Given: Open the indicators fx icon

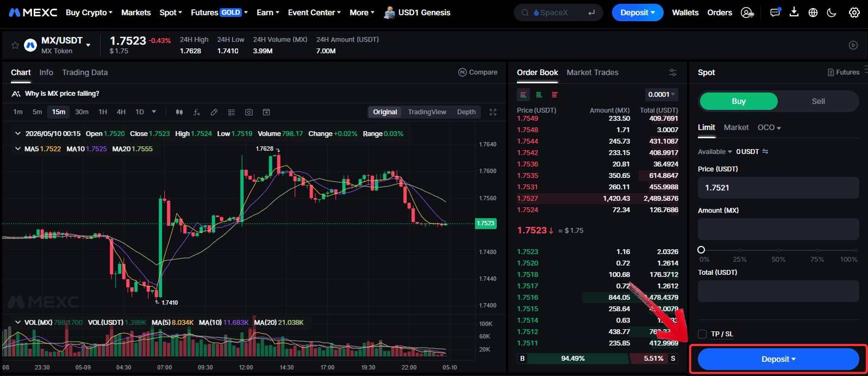Looking at the screenshot, I should pos(197,112).
